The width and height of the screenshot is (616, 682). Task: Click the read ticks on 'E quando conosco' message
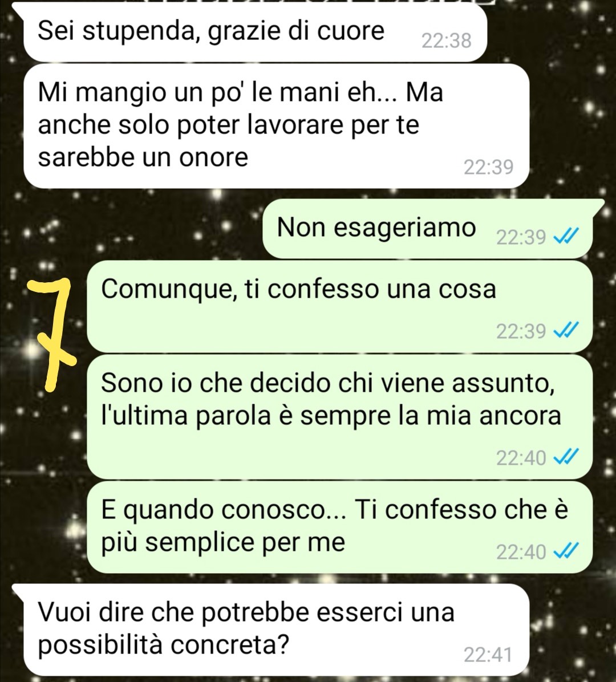click(x=566, y=551)
